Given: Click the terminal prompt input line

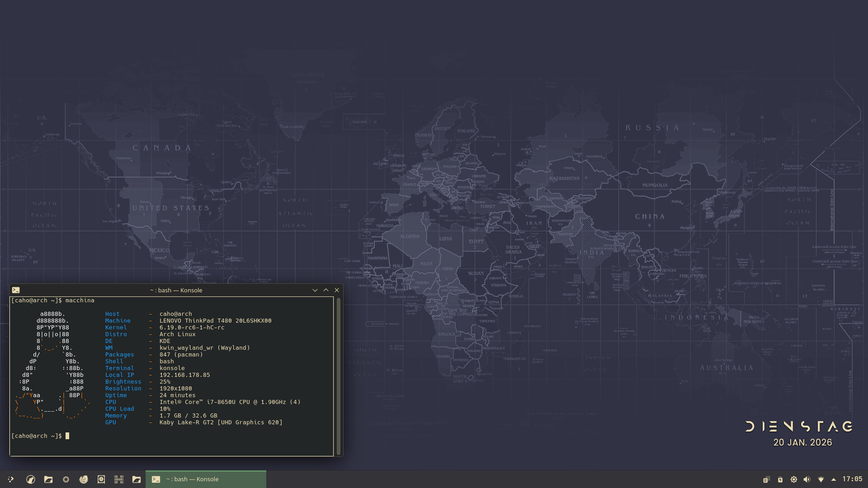Looking at the screenshot, I should click(x=136, y=436).
